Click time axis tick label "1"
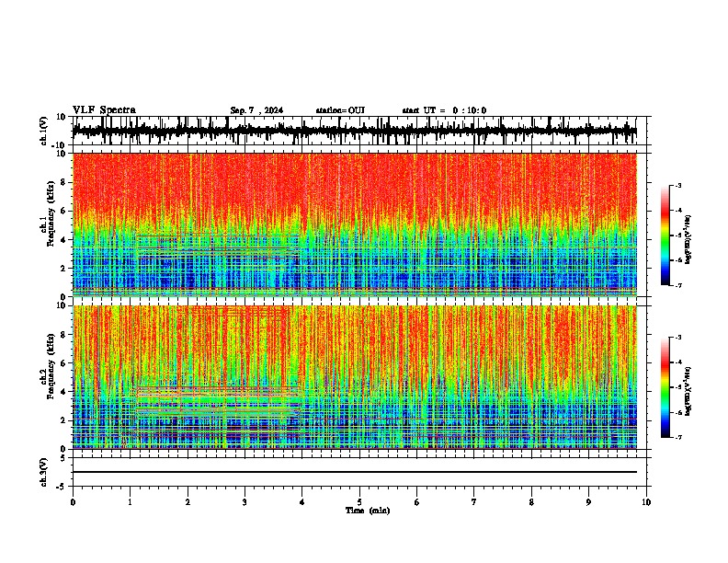This screenshot has height=563, width=728. (130, 502)
